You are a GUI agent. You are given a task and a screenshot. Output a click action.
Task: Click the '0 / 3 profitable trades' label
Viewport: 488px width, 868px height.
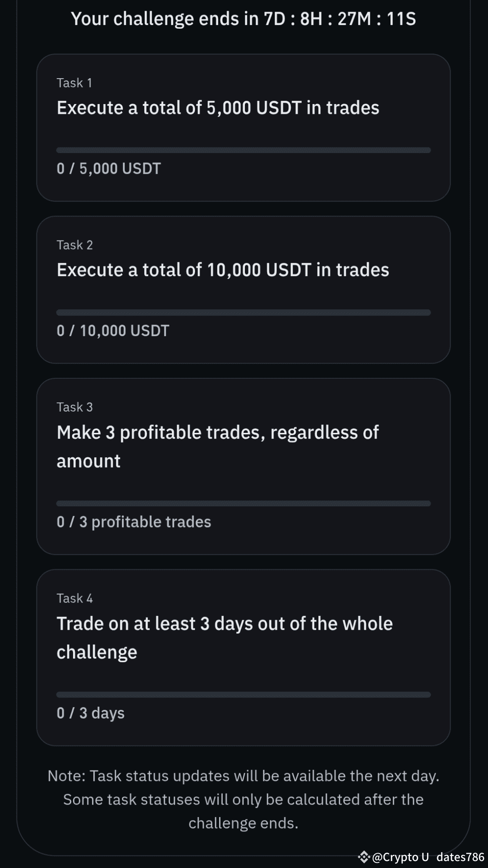pos(134,522)
